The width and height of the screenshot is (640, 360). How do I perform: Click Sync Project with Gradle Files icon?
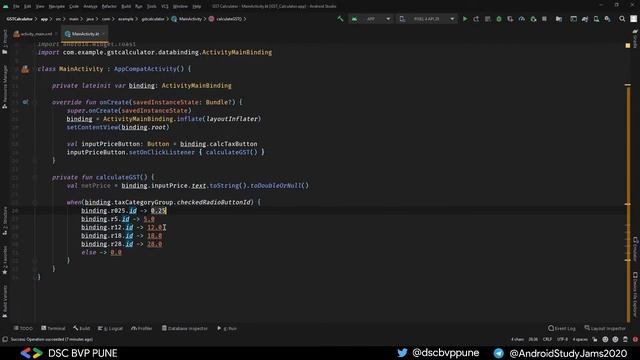585,19
